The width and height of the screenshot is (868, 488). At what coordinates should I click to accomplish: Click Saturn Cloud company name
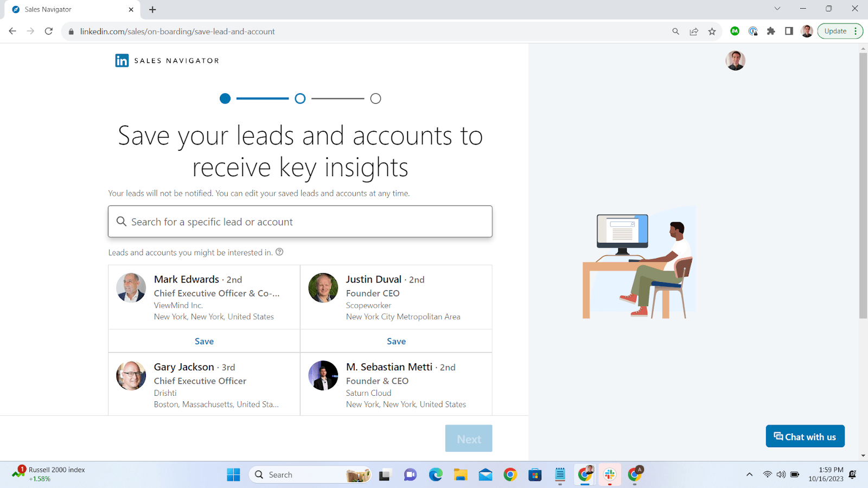[x=368, y=393]
